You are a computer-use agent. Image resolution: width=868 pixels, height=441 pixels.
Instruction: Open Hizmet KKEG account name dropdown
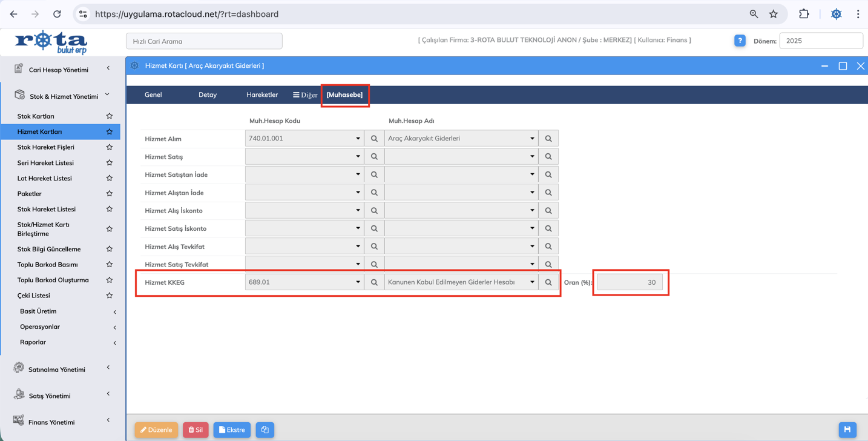point(532,282)
